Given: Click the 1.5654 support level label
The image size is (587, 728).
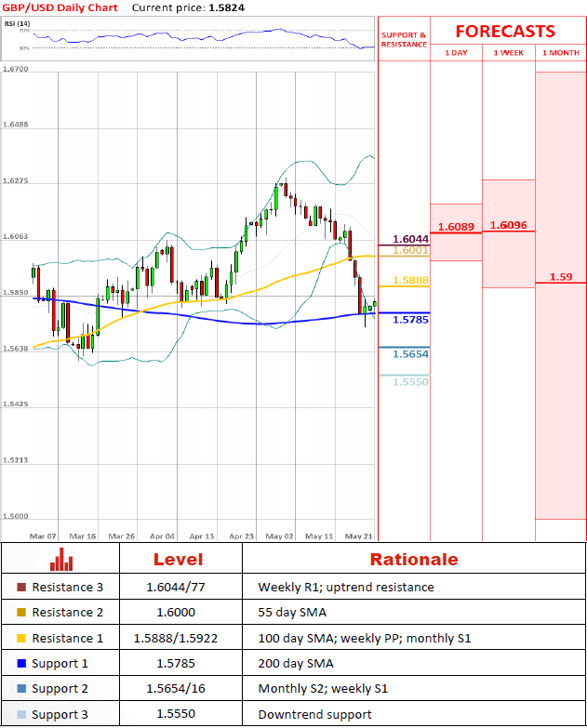Looking at the screenshot, I should point(410,354).
